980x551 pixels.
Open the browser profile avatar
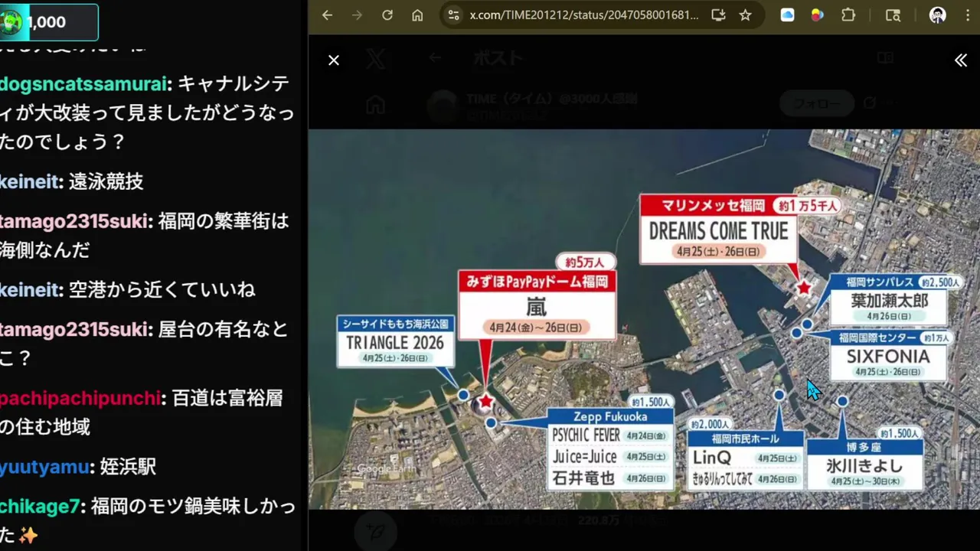(x=938, y=15)
